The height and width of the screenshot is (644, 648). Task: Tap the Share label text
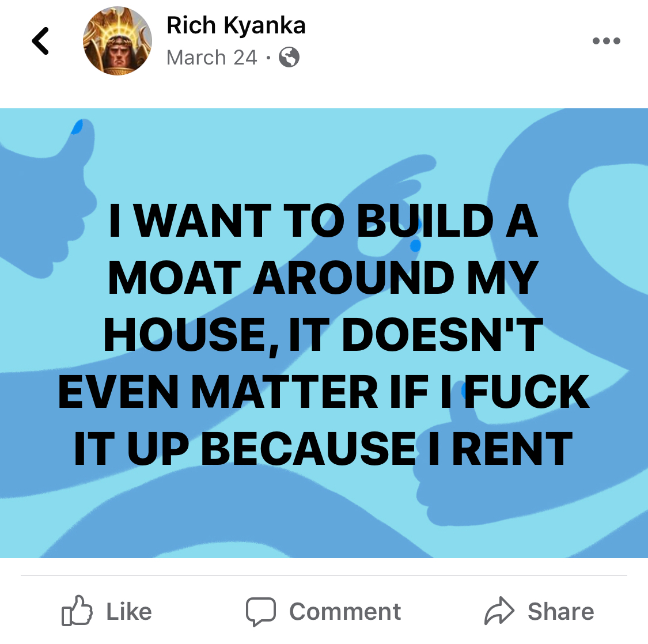561,611
